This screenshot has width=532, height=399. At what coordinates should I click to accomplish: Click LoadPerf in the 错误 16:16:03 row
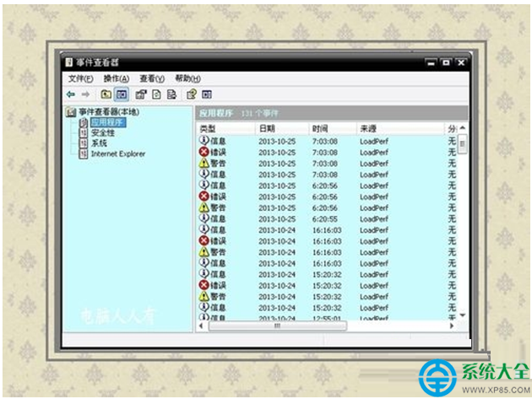click(x=374, y=241)
